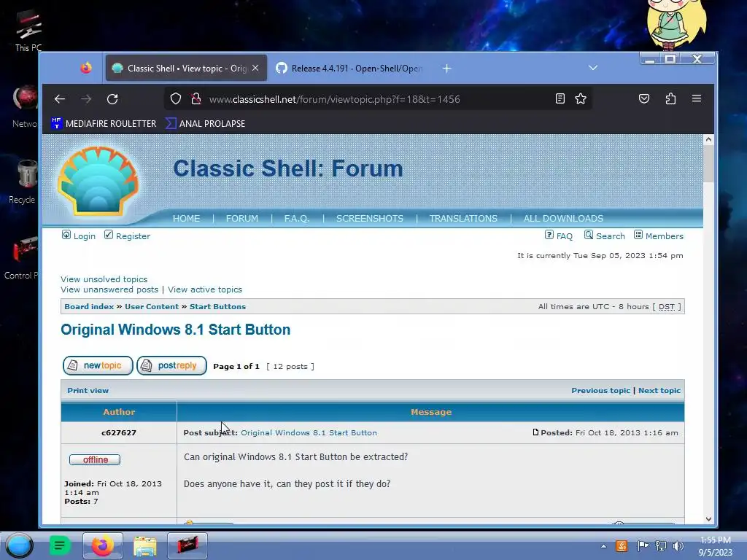The image size is (747, 560).
Task: Go to User Content breadcrumb
Action: tap(152, 307)
